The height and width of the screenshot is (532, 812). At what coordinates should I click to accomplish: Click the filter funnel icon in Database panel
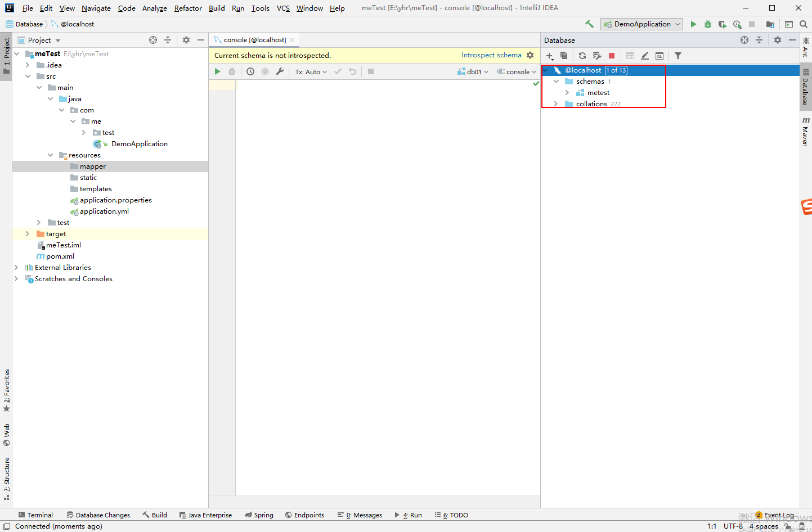[678, 56]
